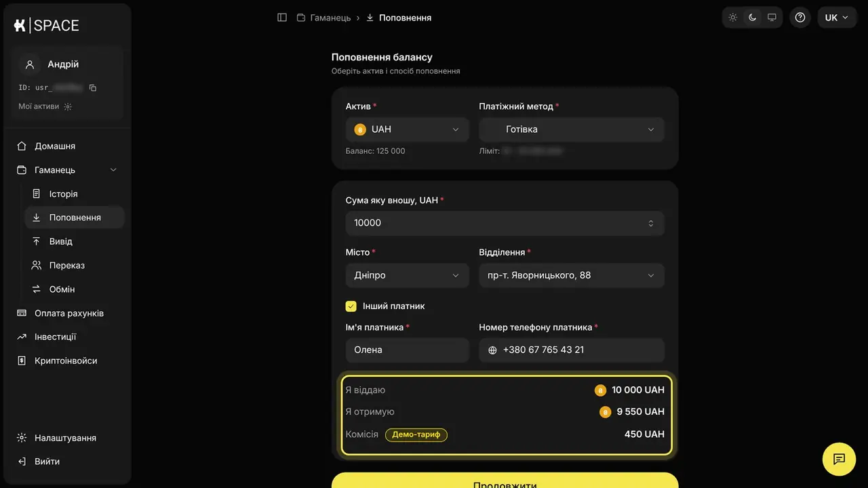Open the Відділення branch dropdown
This screenshot has width=868, height=488.
click(x=572, y=275)
